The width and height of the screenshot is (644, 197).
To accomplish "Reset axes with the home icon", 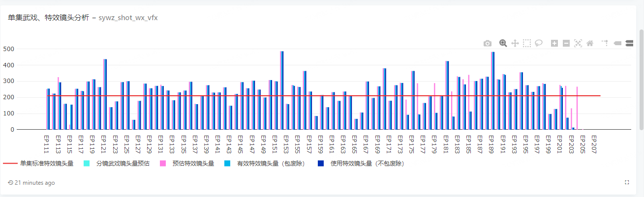I will [x=590, y=43].
